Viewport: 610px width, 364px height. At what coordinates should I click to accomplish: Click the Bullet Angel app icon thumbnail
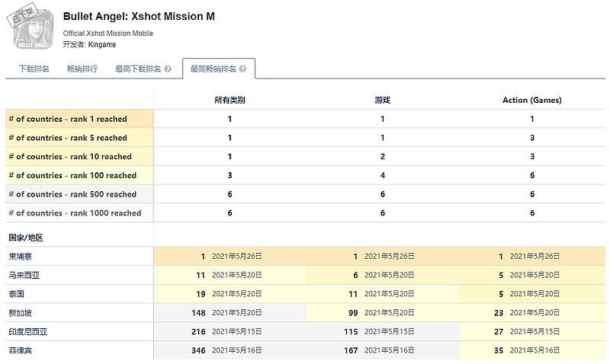pos(34,30)
